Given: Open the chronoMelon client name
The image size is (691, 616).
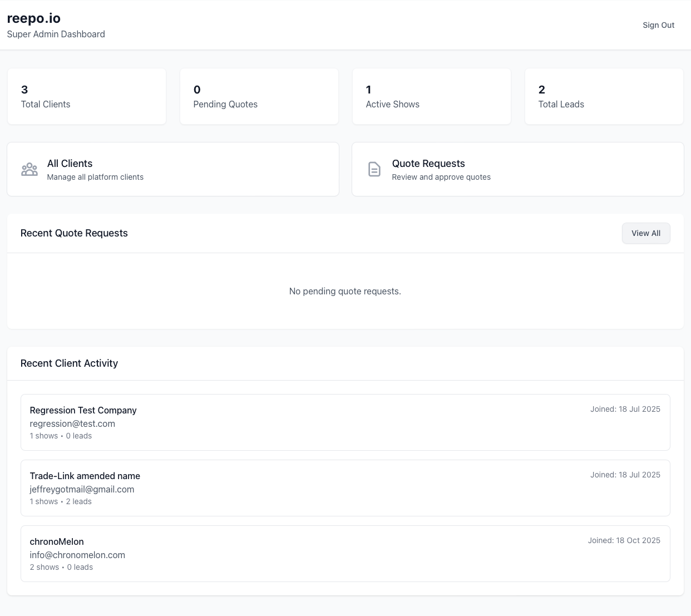Looking at the screenshot, I should 57,541.
